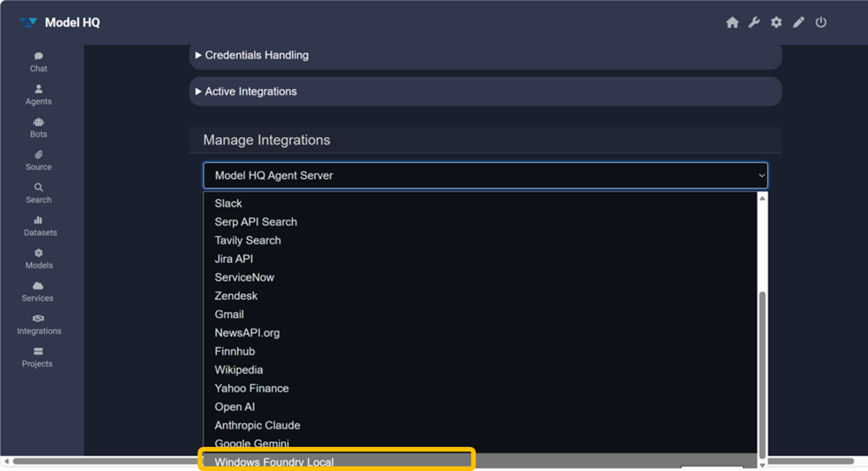Select Open AI integration option

(480, 407)
